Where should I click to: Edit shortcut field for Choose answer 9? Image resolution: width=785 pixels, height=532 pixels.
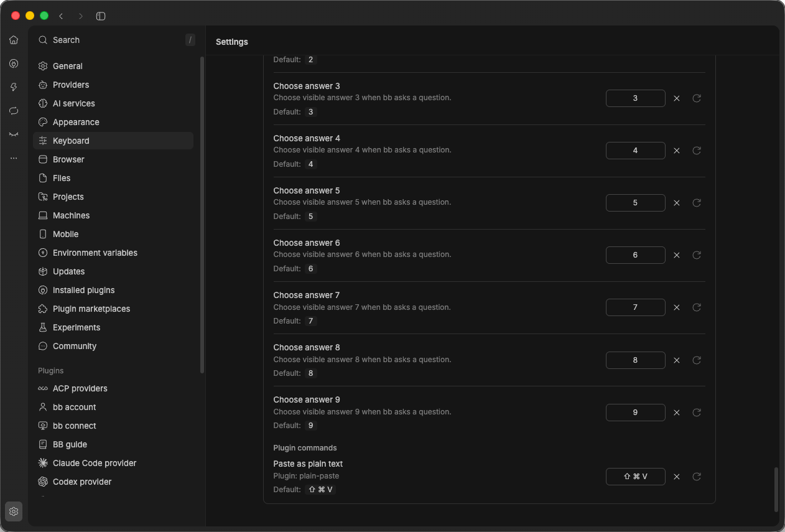click(x=635, y=413)
